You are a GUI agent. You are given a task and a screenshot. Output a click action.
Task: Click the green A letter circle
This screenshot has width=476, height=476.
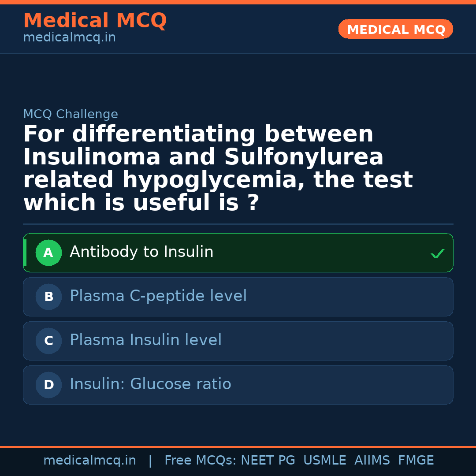(x=48, y=253)
